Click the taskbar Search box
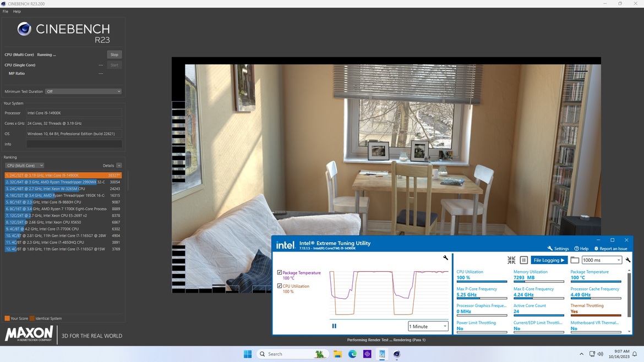 click(x=292, y=354)
